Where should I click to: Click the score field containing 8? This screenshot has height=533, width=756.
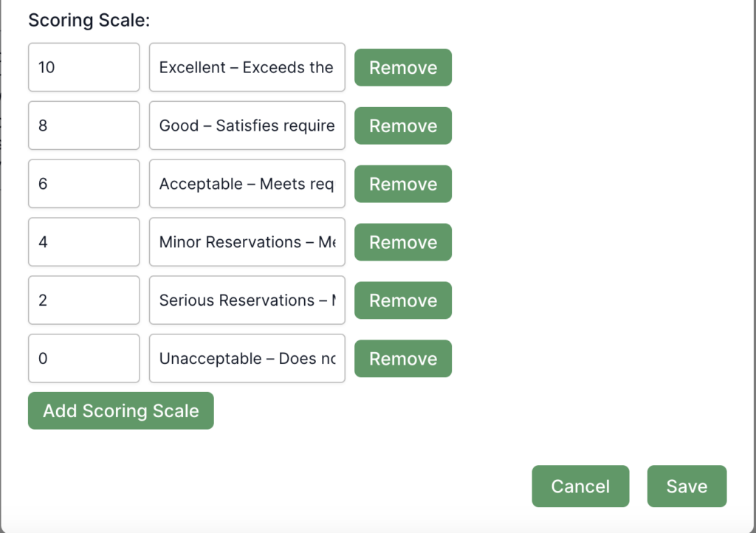83,125
